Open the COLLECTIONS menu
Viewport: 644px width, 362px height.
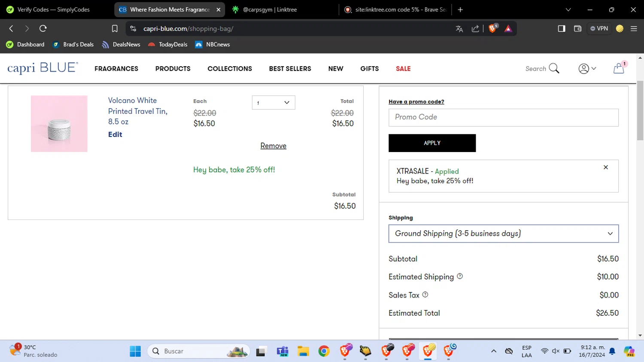[x=230, y=69]
